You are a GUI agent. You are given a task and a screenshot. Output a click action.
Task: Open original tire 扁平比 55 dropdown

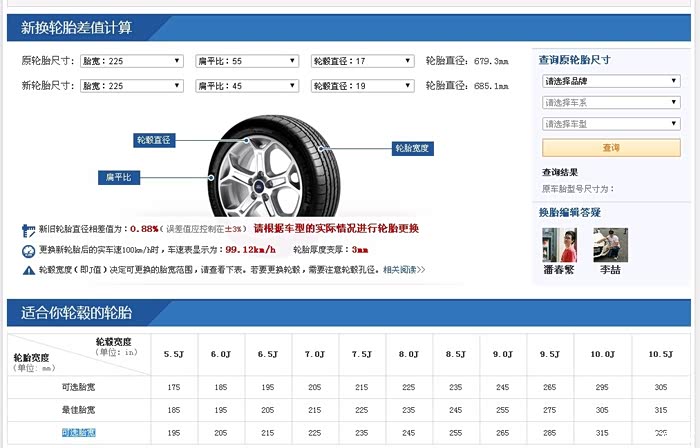pos(246,61)
